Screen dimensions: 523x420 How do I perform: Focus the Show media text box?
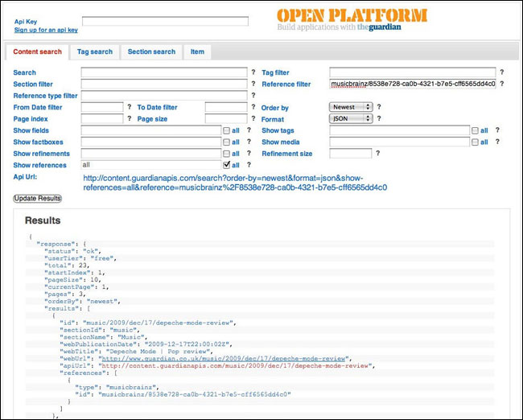(400, 142)
